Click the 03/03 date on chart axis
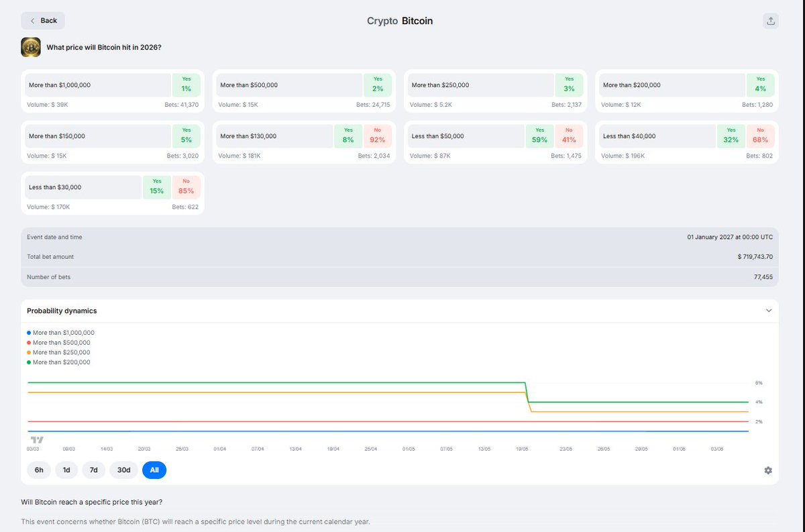Viewport: 805px width, 532px height. 33,448
